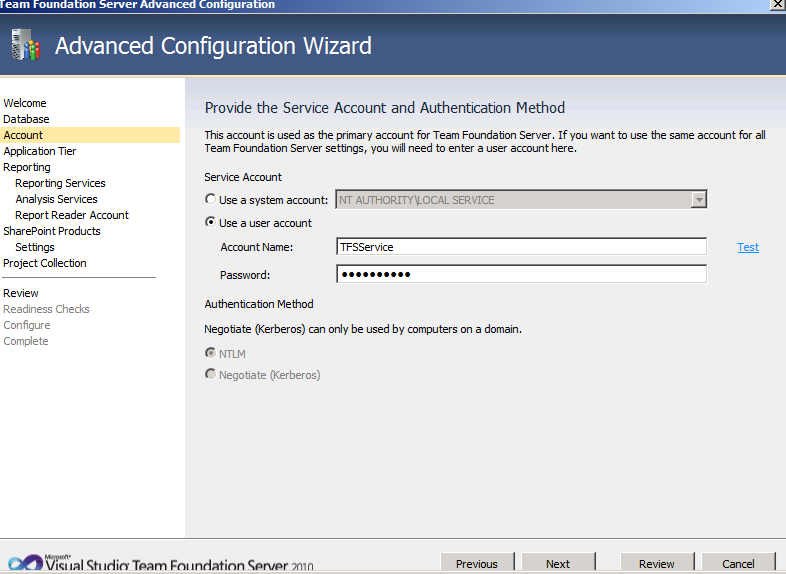This screenshot has height=574, width=786.
Task: Click the Test account link
Action: (748, 247)
